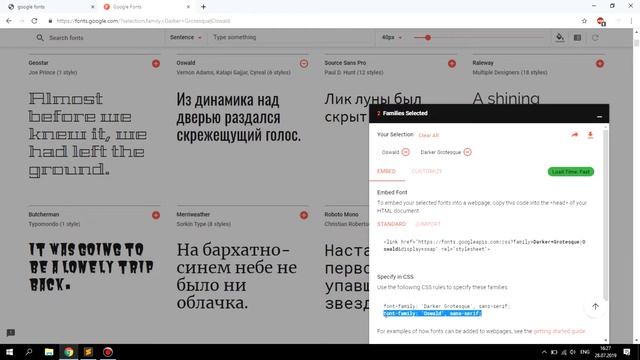Viewport: 640px width, 360px height.
Task: Select the STANDARD embed option
Action: (x=391, y=224)
